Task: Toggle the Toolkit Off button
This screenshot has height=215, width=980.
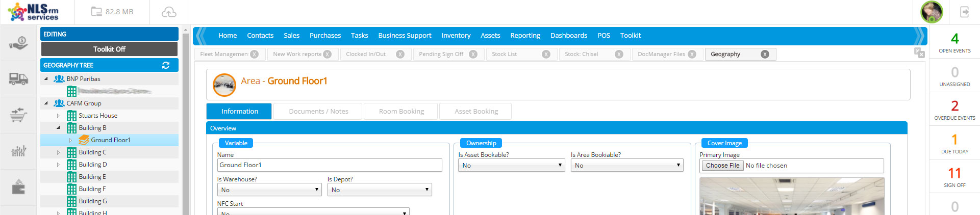Action: (x=109, y=49)
